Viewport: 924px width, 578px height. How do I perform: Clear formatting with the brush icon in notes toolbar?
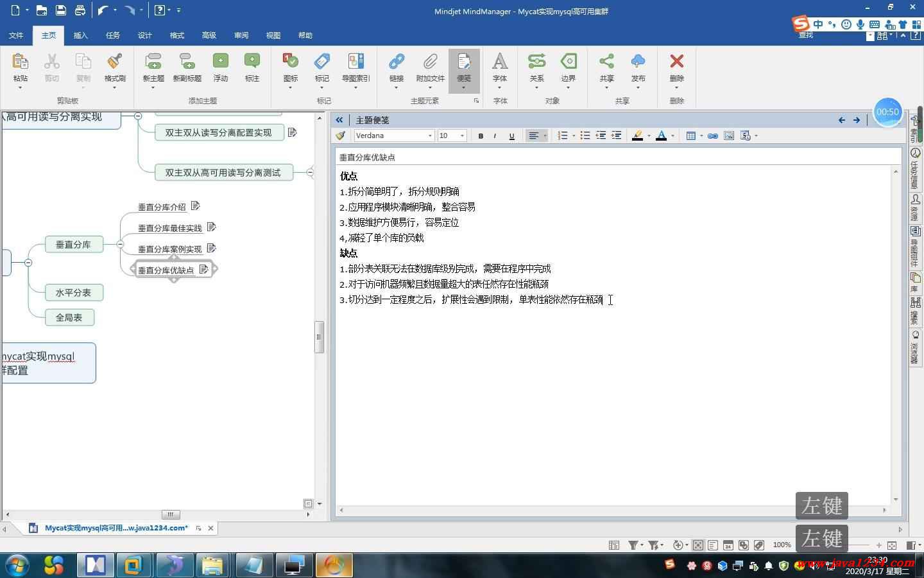click(341, 136)
